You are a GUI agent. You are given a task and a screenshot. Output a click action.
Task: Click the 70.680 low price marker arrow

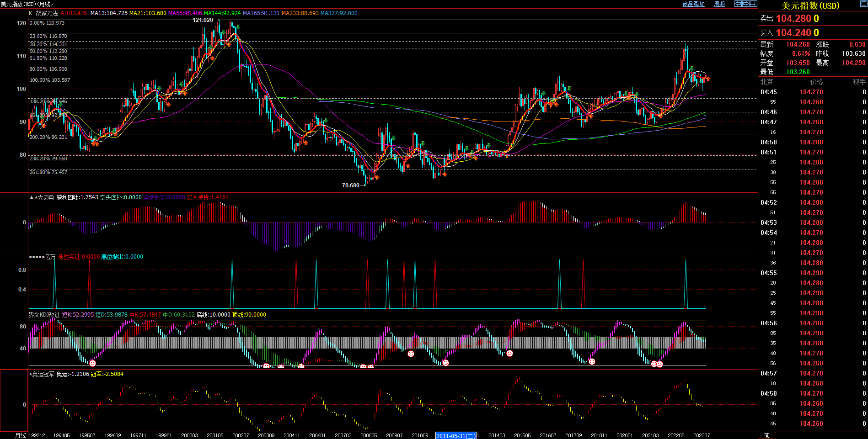pos(364,185)
